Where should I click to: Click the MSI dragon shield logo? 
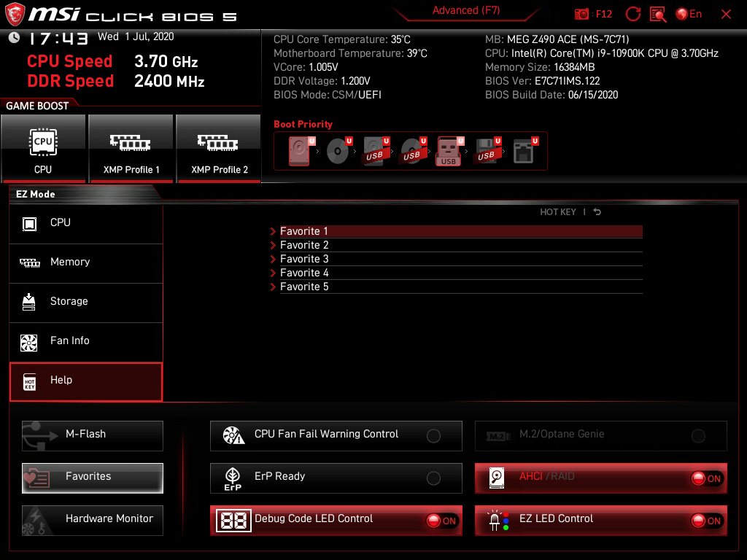point(15,14)
